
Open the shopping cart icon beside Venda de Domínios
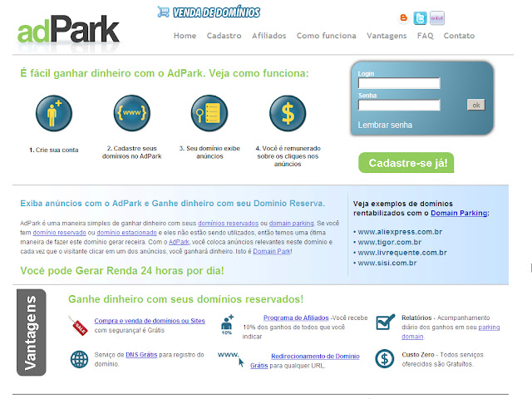pos(163,12)
